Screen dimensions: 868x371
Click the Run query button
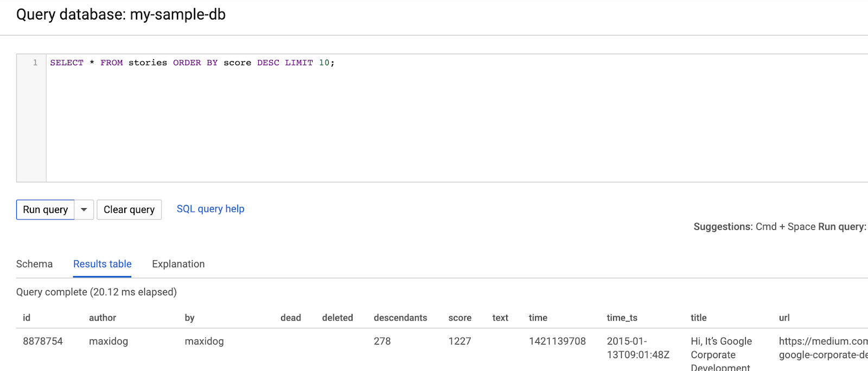tap(46, 210)
